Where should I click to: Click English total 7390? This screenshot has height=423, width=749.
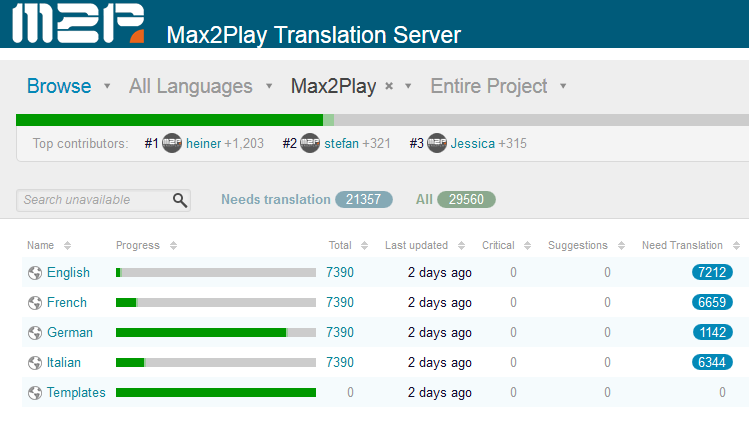pos(340,273)
